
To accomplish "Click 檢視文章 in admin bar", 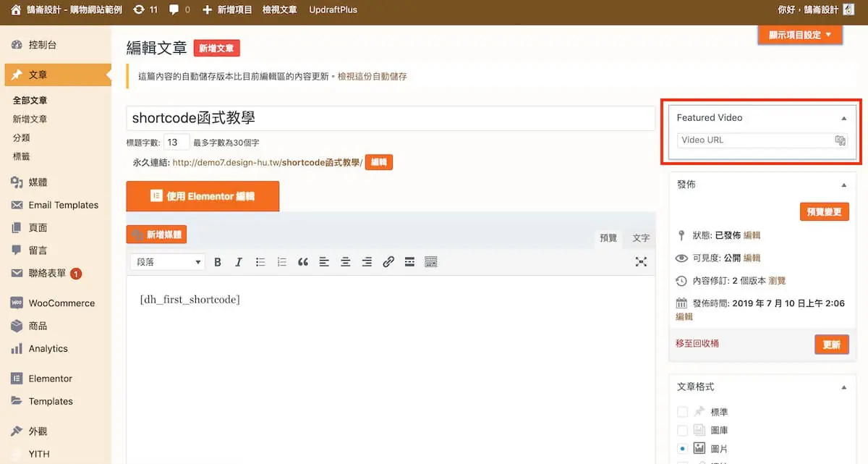I will pyautogui.click(x=279, y=10).
